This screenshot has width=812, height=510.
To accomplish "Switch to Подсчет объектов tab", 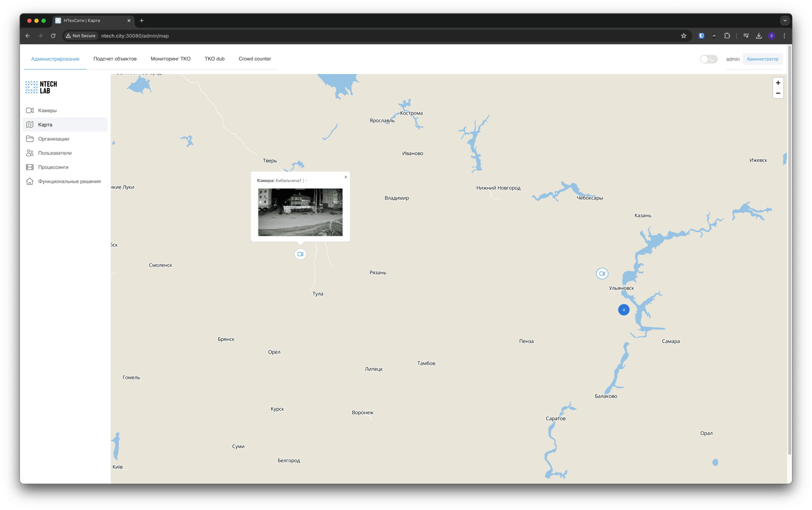I will click(x=115, y=59).
